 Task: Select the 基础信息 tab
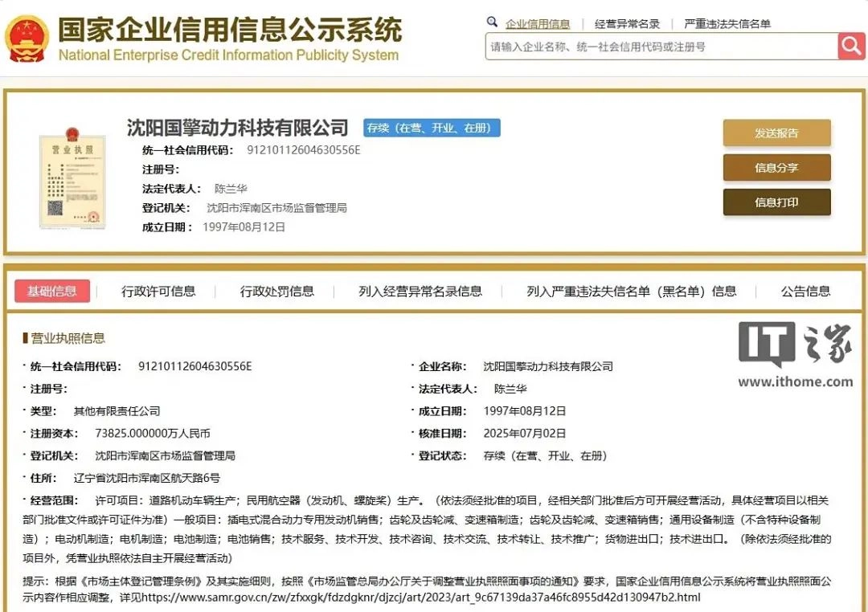[x=52, y=292]
